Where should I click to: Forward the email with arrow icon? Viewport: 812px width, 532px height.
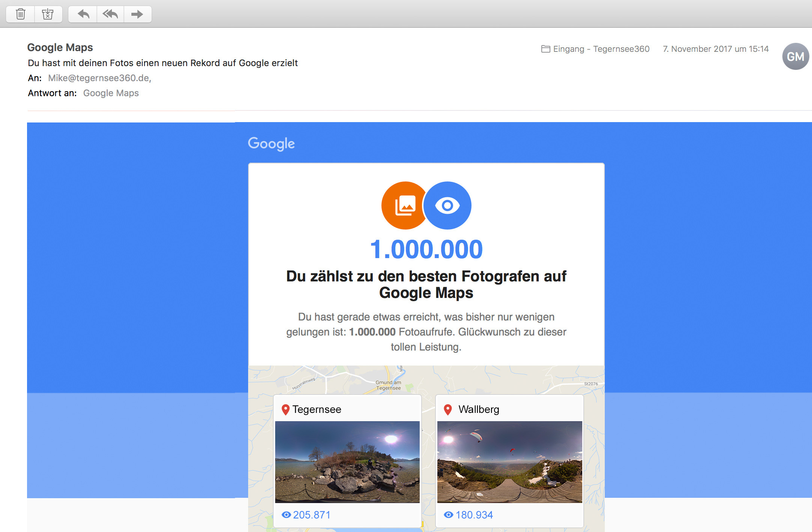point(137,14)
